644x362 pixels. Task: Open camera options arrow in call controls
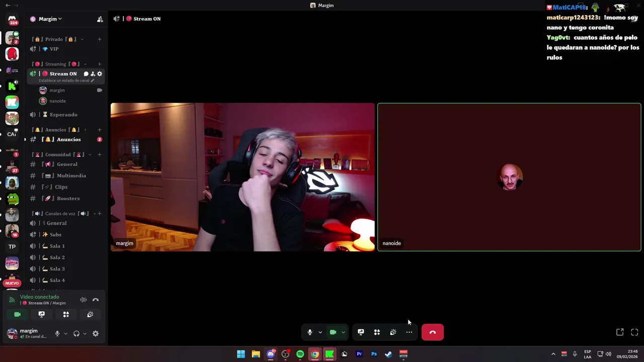pyautogui.click(x=343, y=332)
